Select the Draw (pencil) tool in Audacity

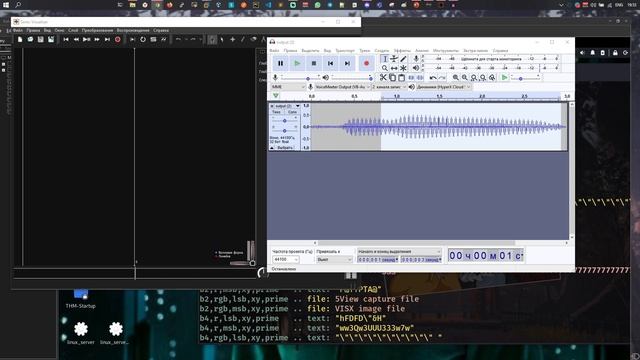click(403, 59)
